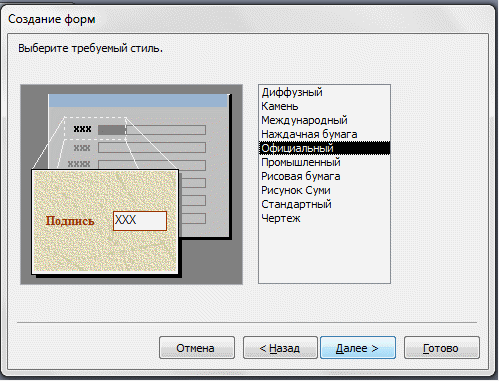Go back with the Назад button
Screen dimensions: 499x381
[280, 348]
